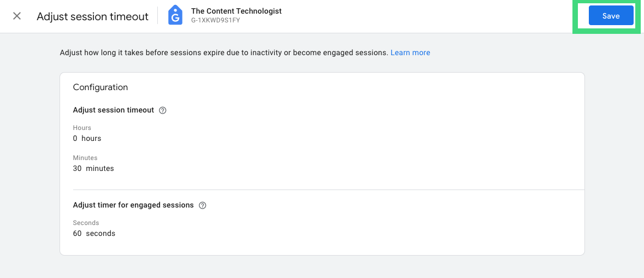Open the 0 hours dropdown
This screenshot has width=644, height=278.
click(87, 138)
